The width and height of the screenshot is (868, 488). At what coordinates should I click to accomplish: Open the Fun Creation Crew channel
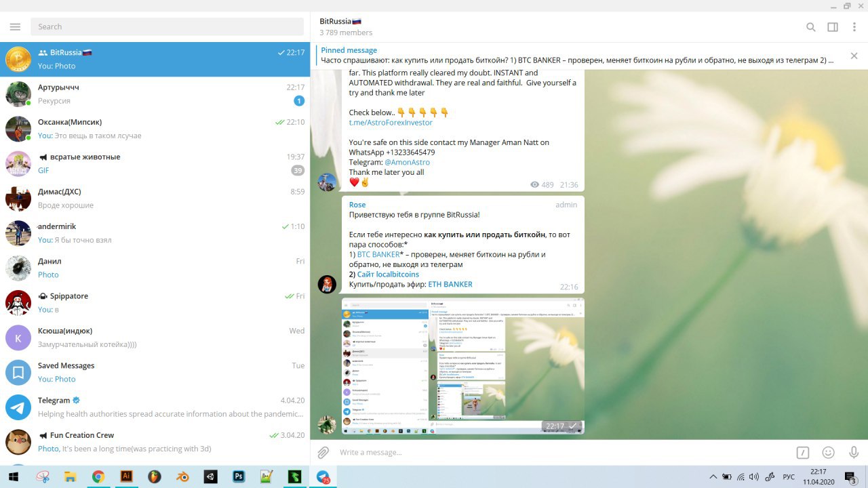[x=155, y=442]
